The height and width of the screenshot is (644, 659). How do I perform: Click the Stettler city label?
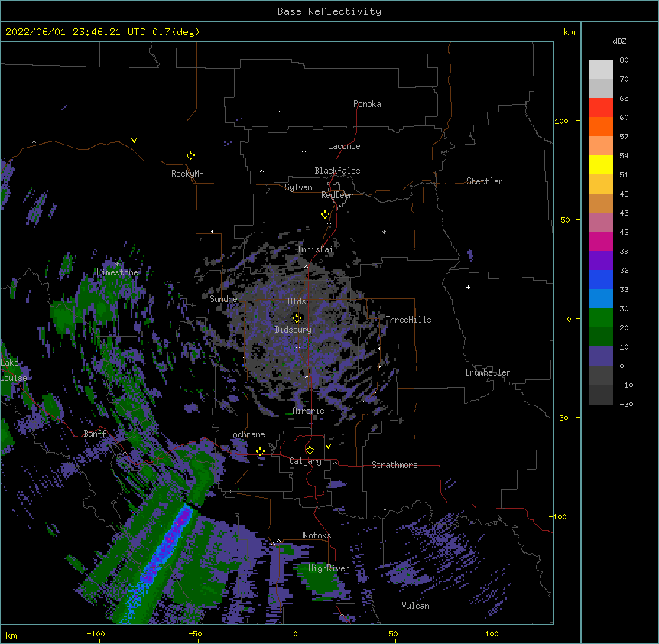coord(485,181)
